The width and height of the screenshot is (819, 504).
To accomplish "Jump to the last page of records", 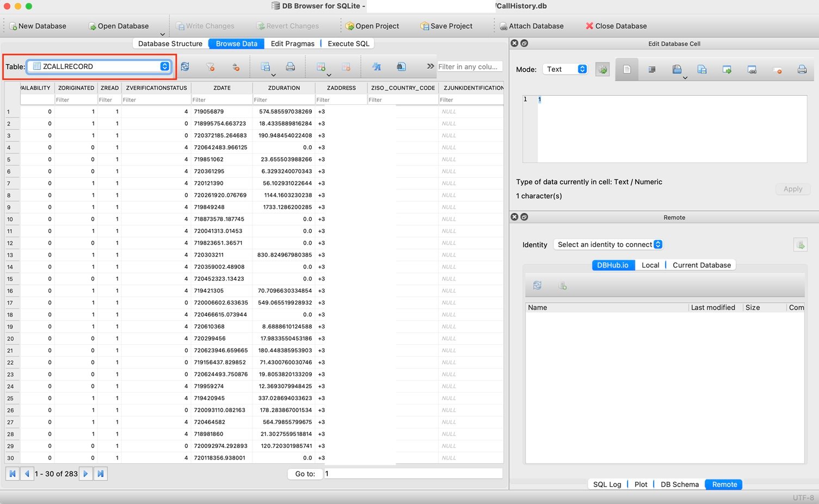I will pos(101,474).
